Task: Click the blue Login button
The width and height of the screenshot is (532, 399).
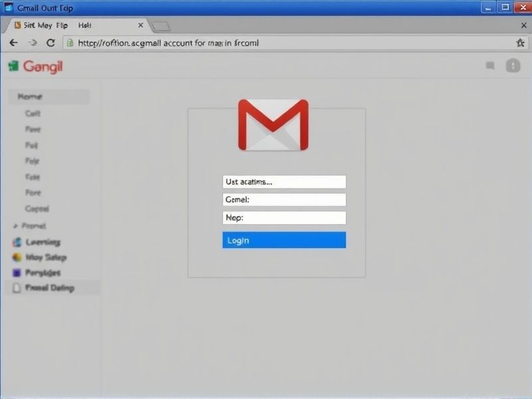Action: 285,240
